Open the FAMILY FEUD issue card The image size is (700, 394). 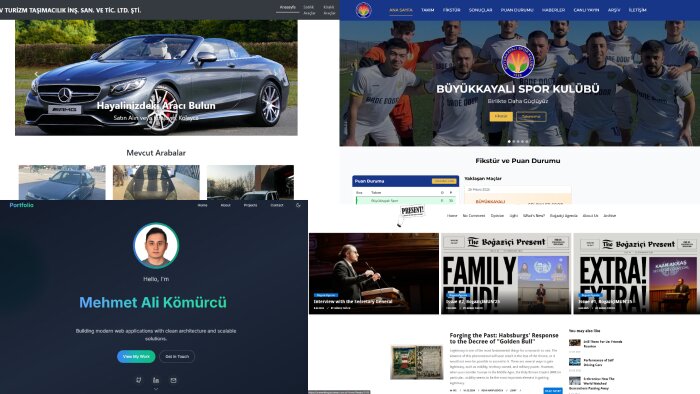(x=506, y=274)
